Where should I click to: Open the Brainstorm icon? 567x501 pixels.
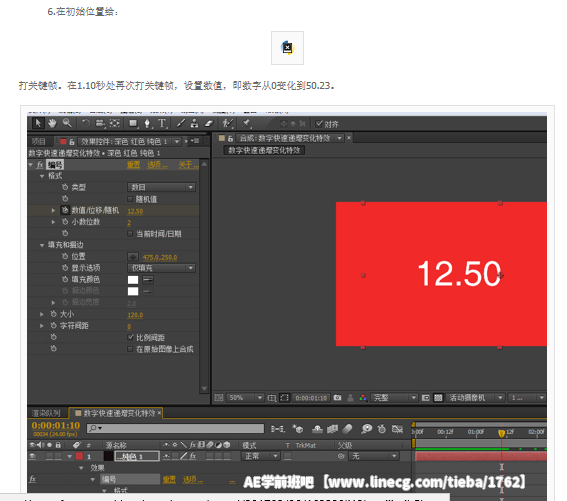coord(366,429)
